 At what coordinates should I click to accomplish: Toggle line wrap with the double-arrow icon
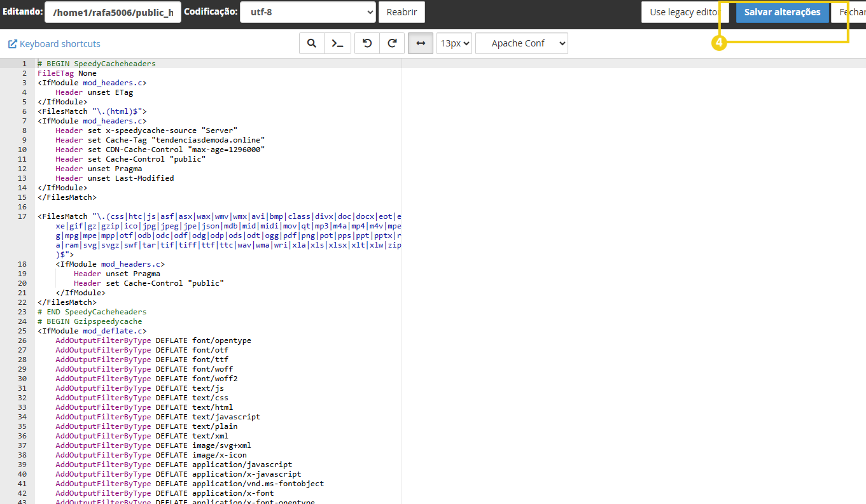[421, 43]
